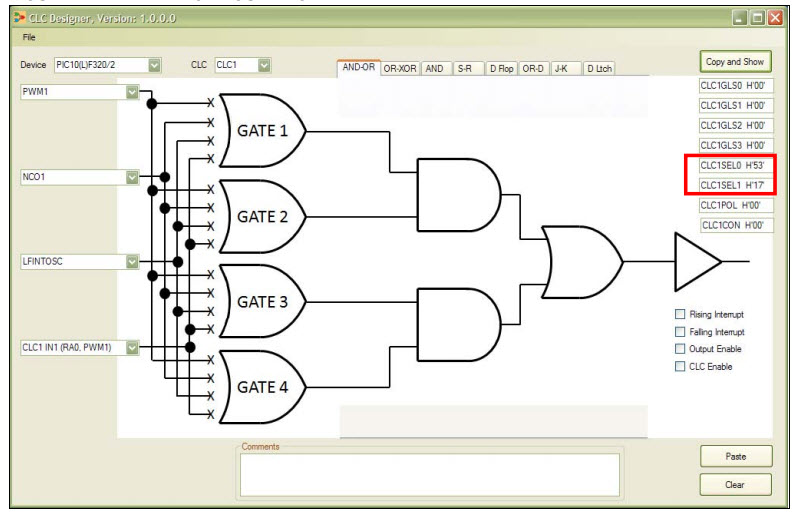Screen dimensions: 802x531
Task: Open the File menu
Action: (29, 37)
